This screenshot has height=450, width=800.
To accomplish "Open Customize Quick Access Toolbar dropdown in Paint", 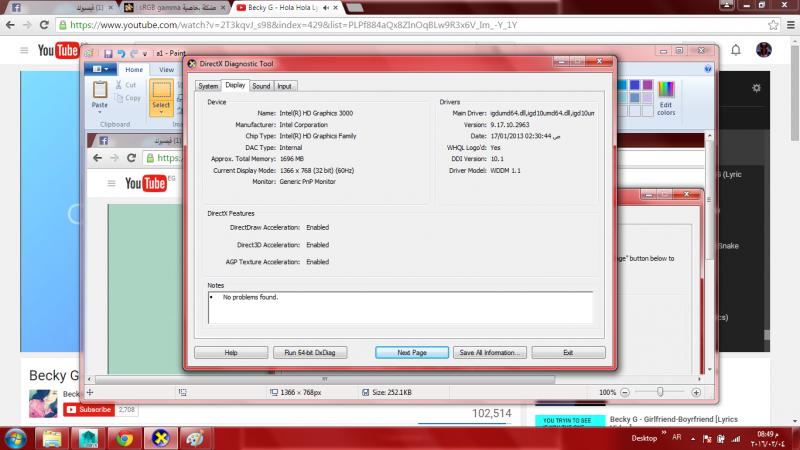I will 145,54.
